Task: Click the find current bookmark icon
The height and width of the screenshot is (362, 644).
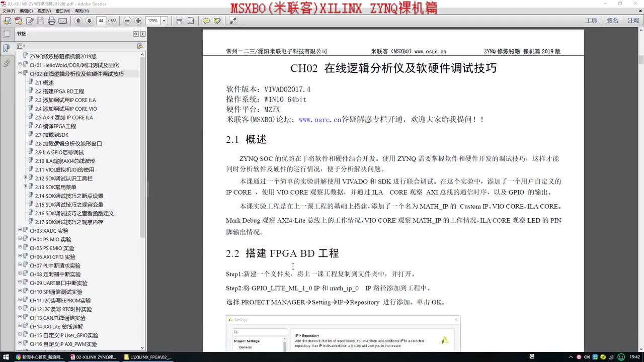Action: (140, 46)
